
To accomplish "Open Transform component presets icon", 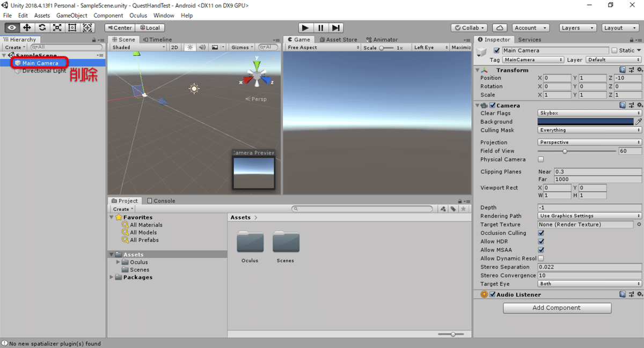I will click(631, 70).
